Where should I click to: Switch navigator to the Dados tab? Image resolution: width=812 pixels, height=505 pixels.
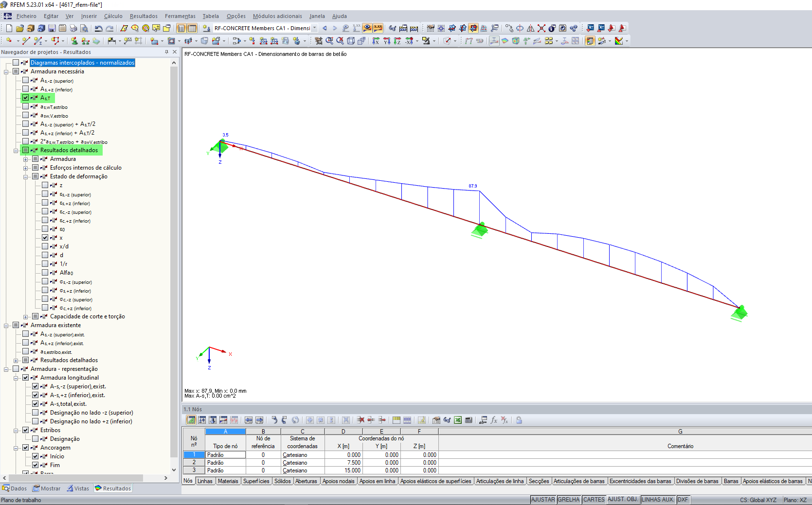pos(15,488)
